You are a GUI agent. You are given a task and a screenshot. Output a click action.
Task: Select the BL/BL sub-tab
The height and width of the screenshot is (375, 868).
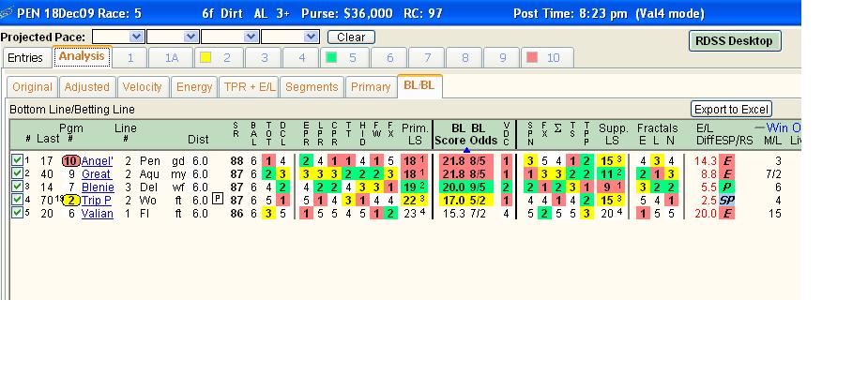click(x=419, y=85)
